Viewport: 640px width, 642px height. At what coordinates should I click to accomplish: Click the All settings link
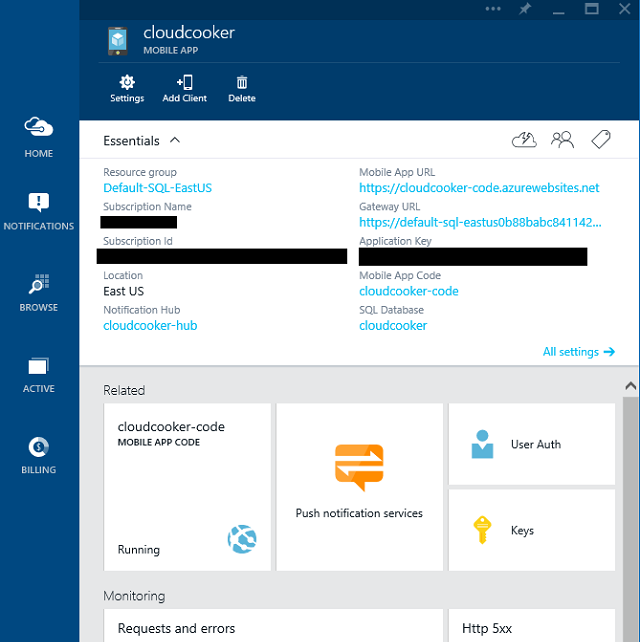click(x=579, y=352)
